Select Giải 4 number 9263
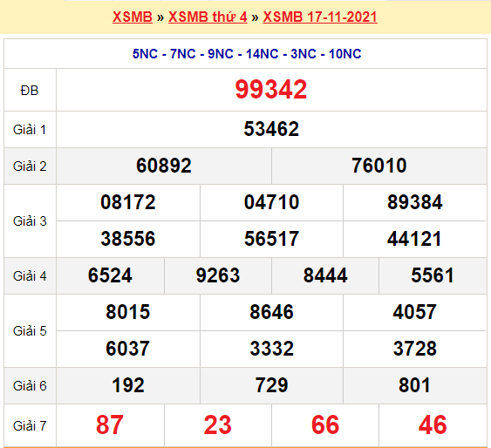The height and width of the screenshot is (448, 491). [218, 275]
